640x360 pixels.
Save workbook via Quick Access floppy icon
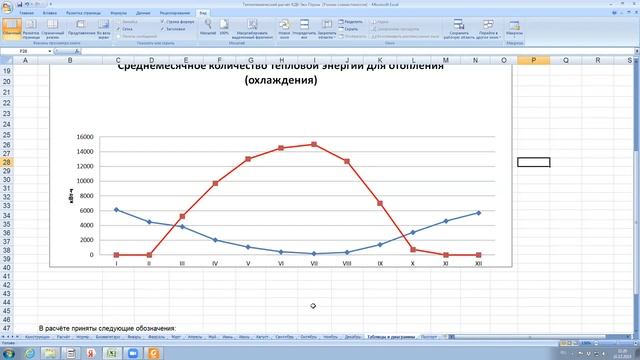[19, 4]
